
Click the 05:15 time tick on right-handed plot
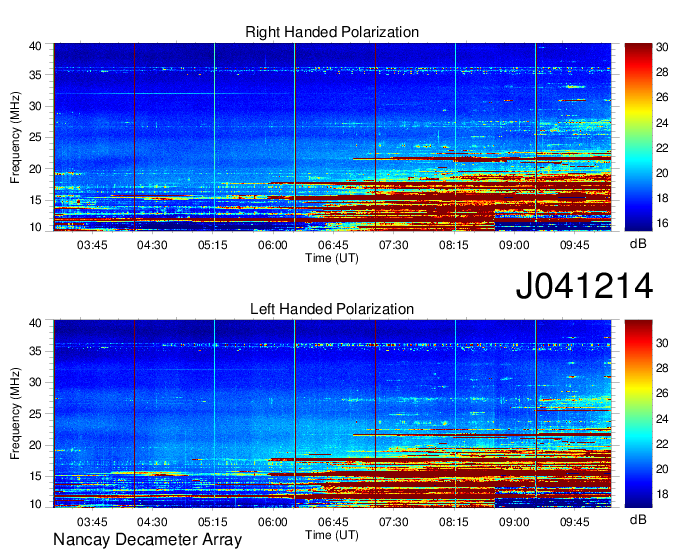tap(212, 245)
